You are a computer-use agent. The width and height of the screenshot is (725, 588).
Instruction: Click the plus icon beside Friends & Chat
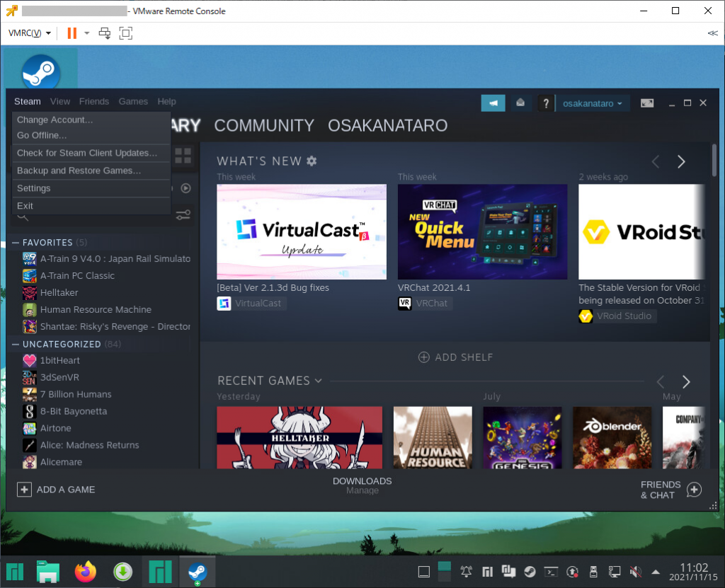[x=694, y=490]
